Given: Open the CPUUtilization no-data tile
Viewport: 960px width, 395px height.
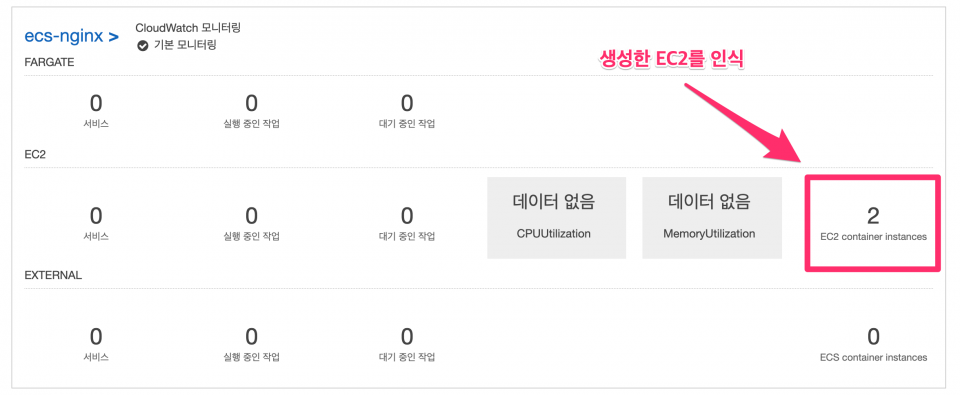Looking at the screenshot, I should tap(557, 218).
